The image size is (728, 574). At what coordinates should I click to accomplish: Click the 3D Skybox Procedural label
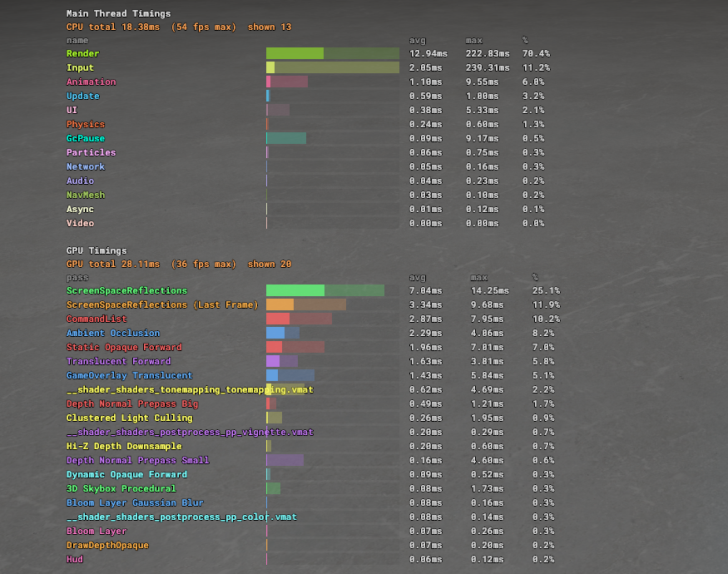click(121, 488)
